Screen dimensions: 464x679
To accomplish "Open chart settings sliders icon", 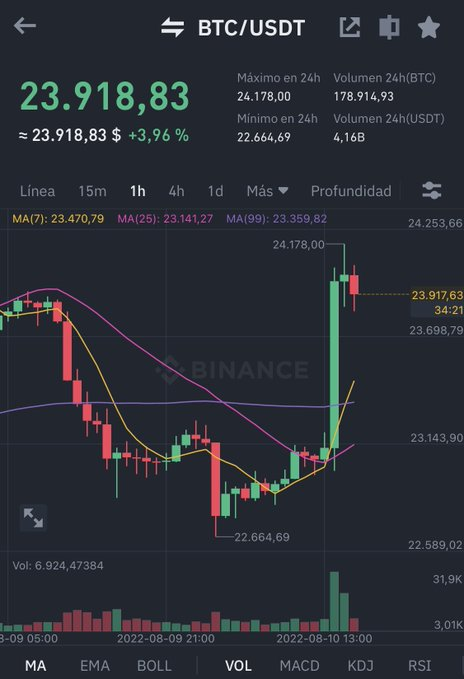I will coord(432,191).
